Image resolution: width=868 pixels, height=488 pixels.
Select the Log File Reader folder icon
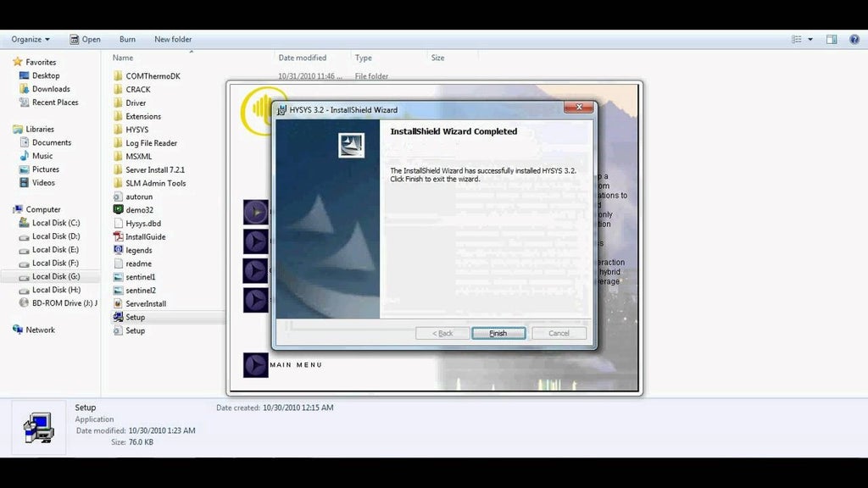117,142
